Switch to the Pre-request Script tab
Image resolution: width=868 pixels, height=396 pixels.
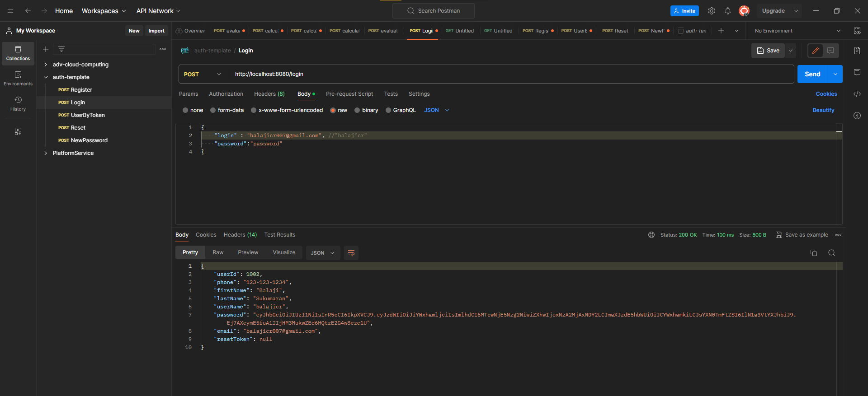pyautogui.click(x=349, y=94)
